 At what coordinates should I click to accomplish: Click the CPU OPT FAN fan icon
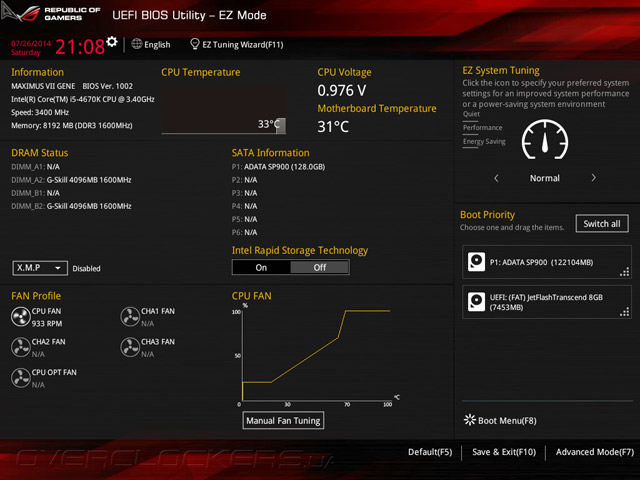20,378
